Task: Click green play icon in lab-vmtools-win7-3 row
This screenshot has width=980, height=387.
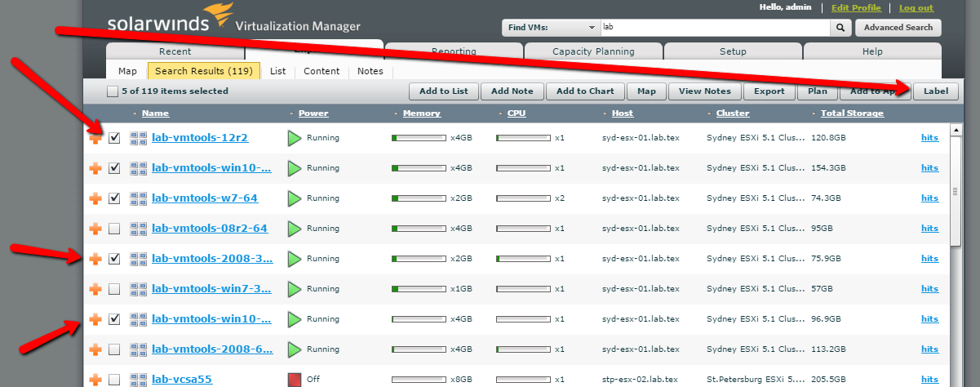Action: (x=295, y=289)
